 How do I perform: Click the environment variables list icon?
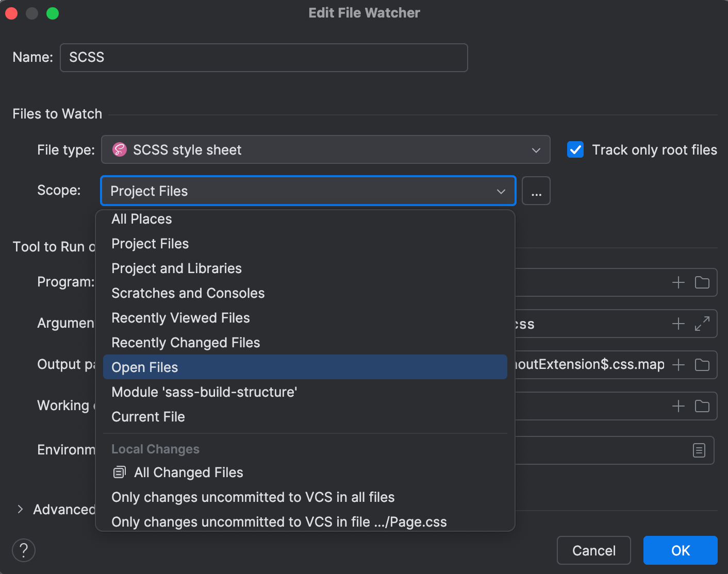(700, 450)
